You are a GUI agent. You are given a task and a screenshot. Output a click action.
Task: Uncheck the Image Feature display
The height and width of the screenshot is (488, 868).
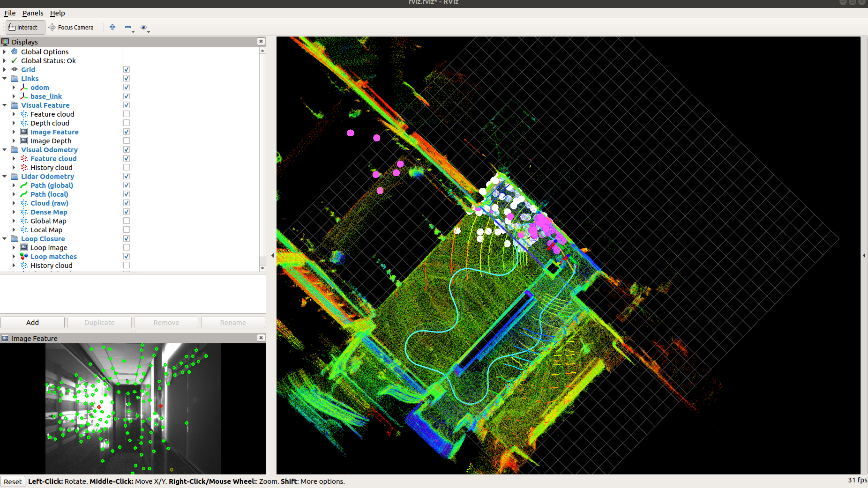[127, 132]
